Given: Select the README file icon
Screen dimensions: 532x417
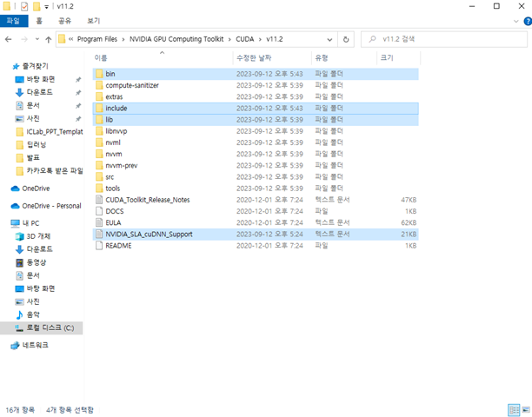Looking at the screenshot, I should (99, 246).
